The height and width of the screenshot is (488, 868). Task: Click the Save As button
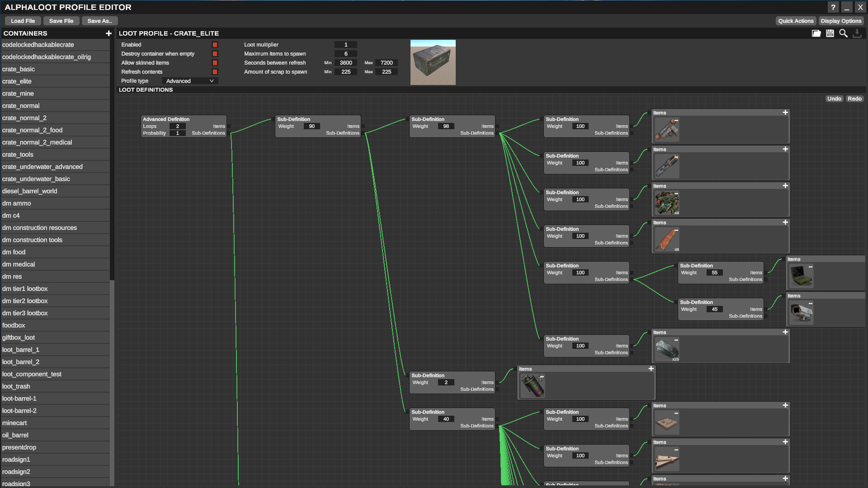(99, 21)
